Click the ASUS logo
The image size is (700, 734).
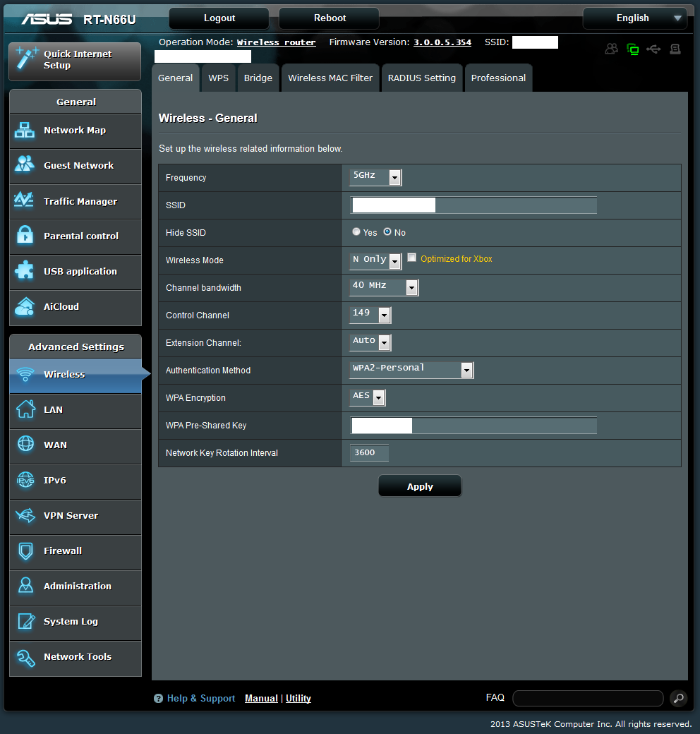click(x=47, y=19)
